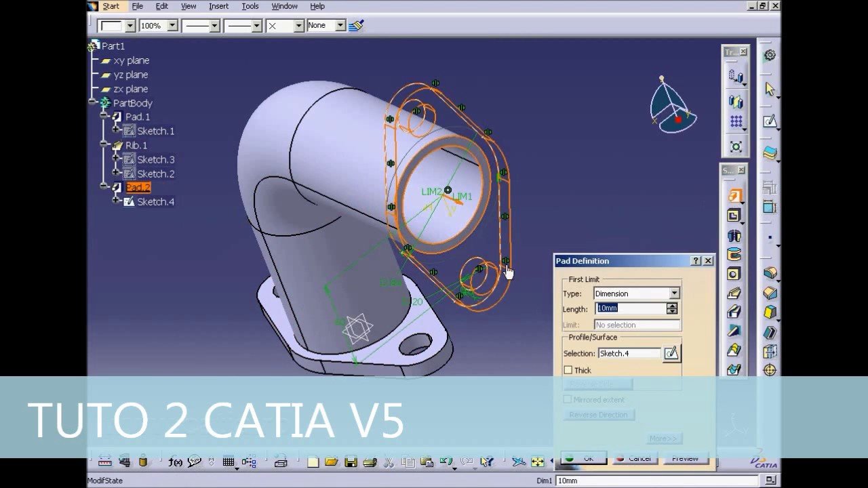Click the help button in Pad Definition
868x488 pixels.
(696, 261)
